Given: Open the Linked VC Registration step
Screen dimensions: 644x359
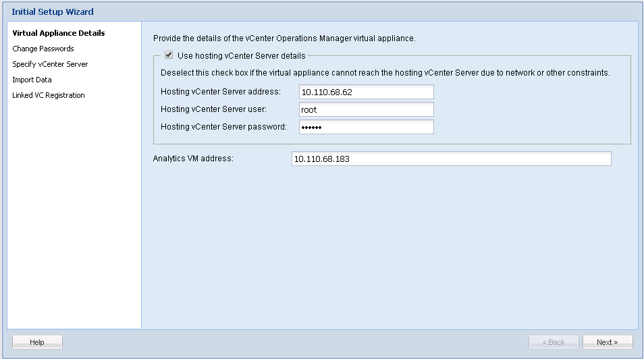Looking at the screenshot, I should (49, 95).
